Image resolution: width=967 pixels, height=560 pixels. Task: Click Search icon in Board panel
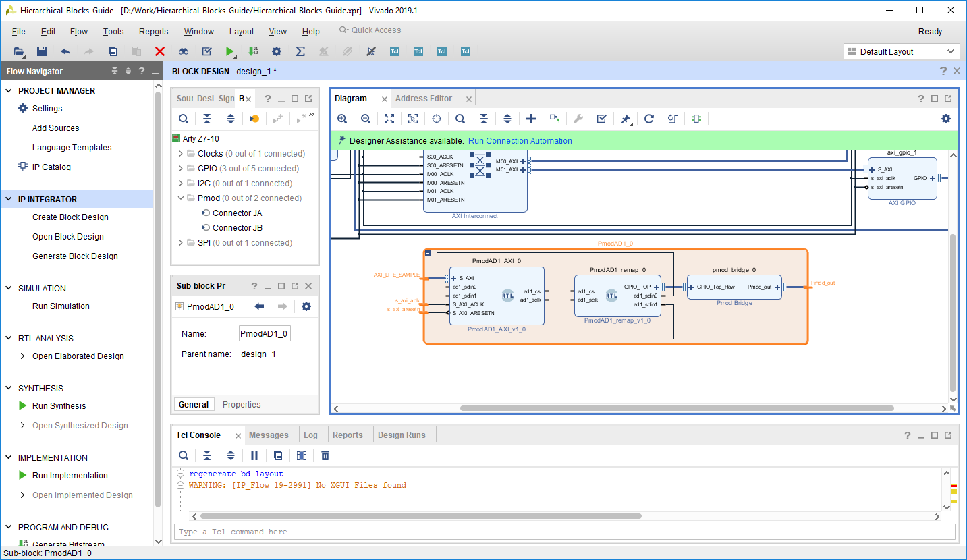click(x=184, y=119)
